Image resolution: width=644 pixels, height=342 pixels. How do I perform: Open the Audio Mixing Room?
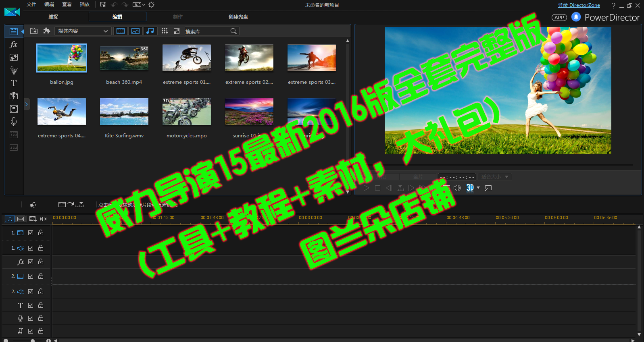13,109
